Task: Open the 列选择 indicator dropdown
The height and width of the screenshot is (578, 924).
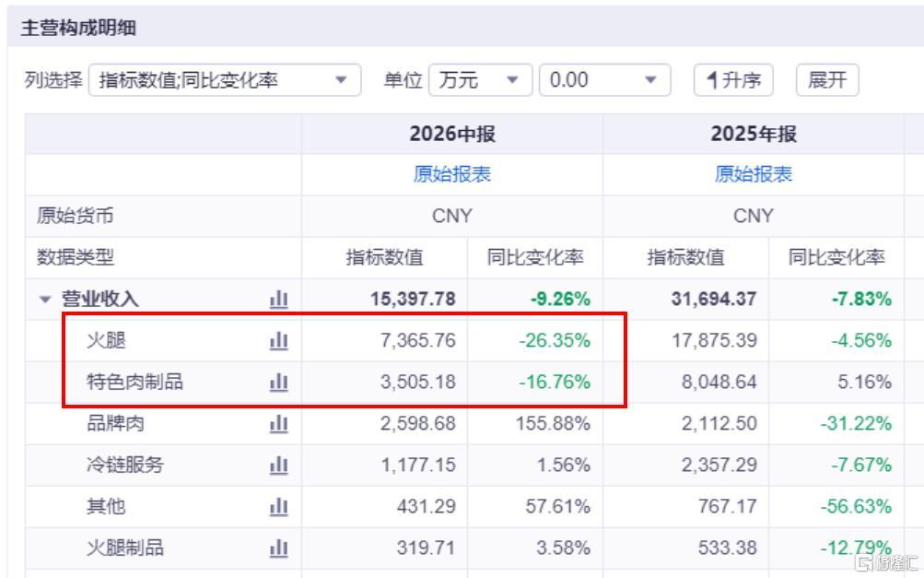Action: (225, 79)
